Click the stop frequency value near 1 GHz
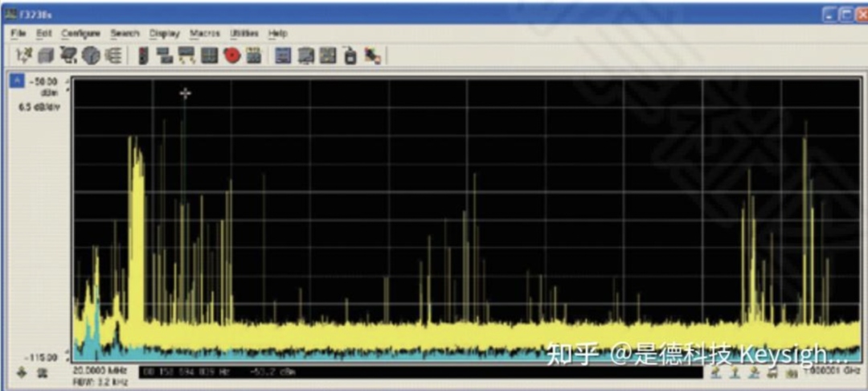Image resolution: width=868 pixels, height=391 pixels. pos(832,370)
